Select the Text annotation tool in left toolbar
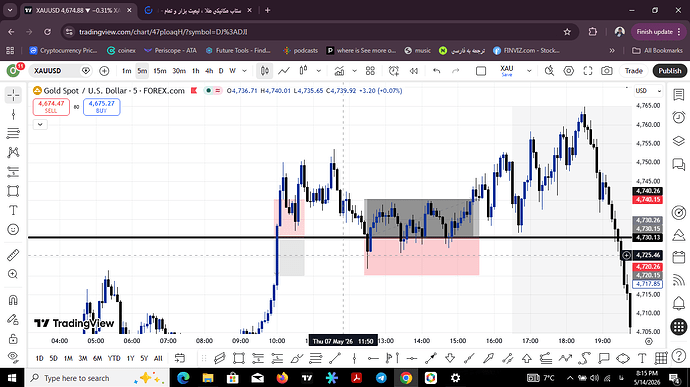690x387 pixels. click(13, 210)
